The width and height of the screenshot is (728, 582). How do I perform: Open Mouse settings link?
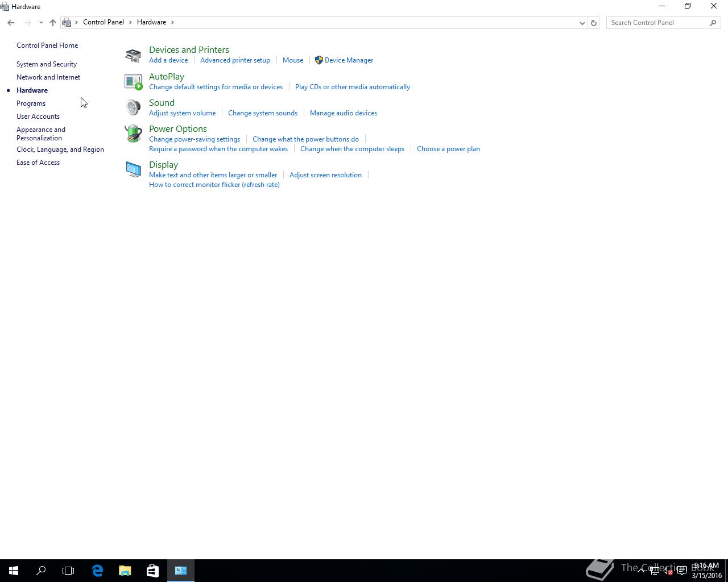pos(293,60)
